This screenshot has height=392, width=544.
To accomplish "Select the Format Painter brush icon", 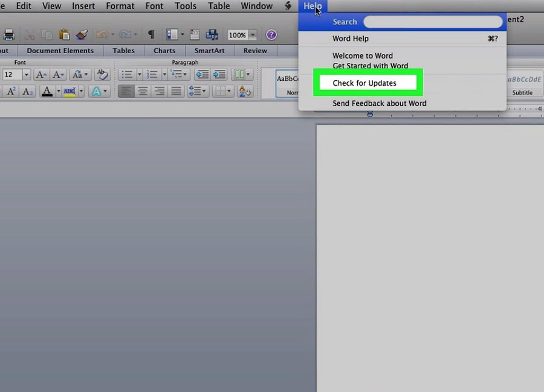I will click(x=82, y=34).
